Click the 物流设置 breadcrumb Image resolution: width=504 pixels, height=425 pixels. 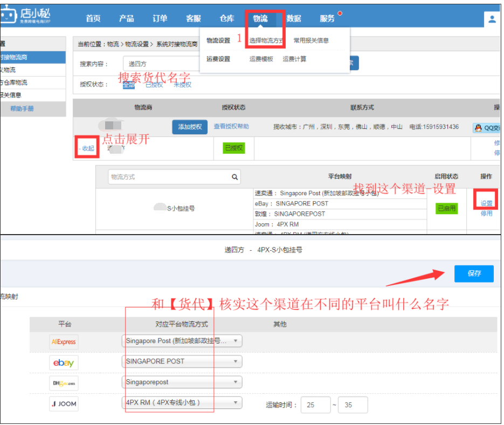tap(137, 44)
